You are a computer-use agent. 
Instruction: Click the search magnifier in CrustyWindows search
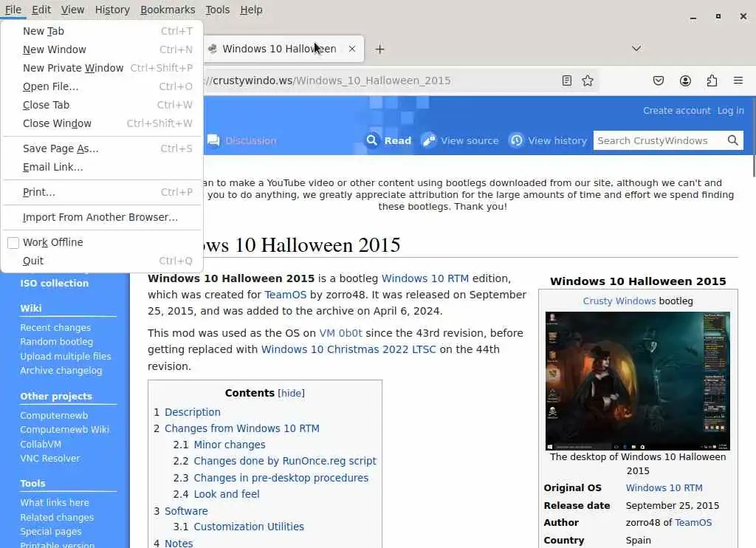pyautogui.click(x=733, y=140)
